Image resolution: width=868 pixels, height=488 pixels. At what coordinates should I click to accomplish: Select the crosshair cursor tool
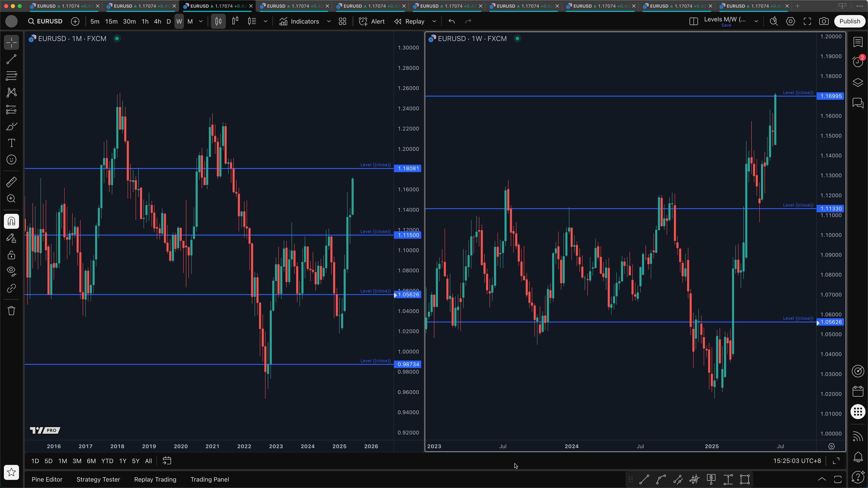pos(12,43)
